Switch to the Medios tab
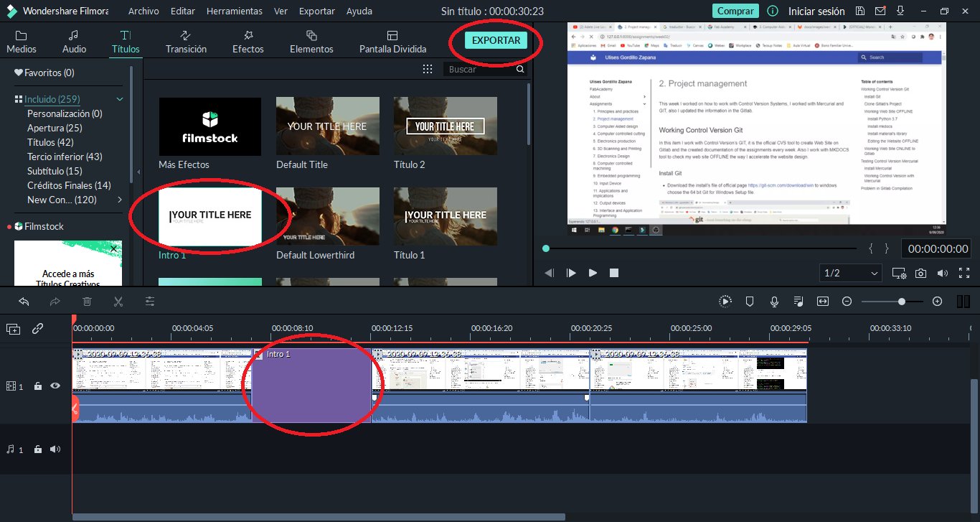The height and width of the screenshot is (522, 980). point(21,42)
